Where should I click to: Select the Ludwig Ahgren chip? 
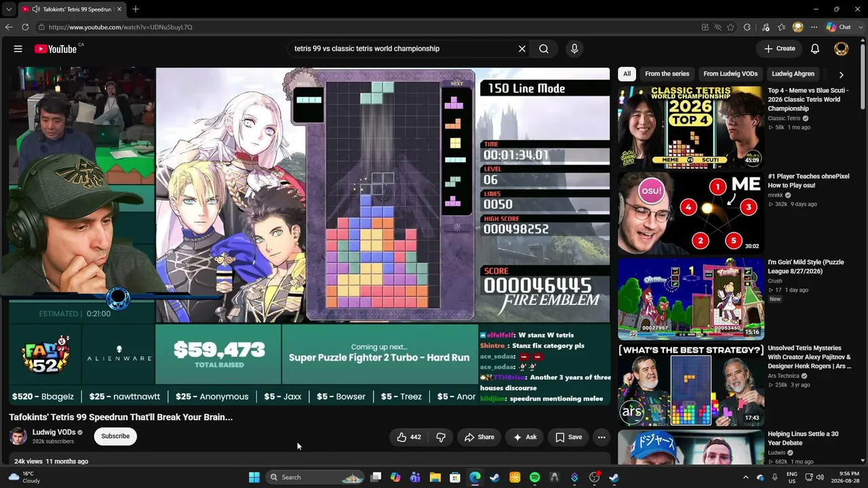coord(793,74)
